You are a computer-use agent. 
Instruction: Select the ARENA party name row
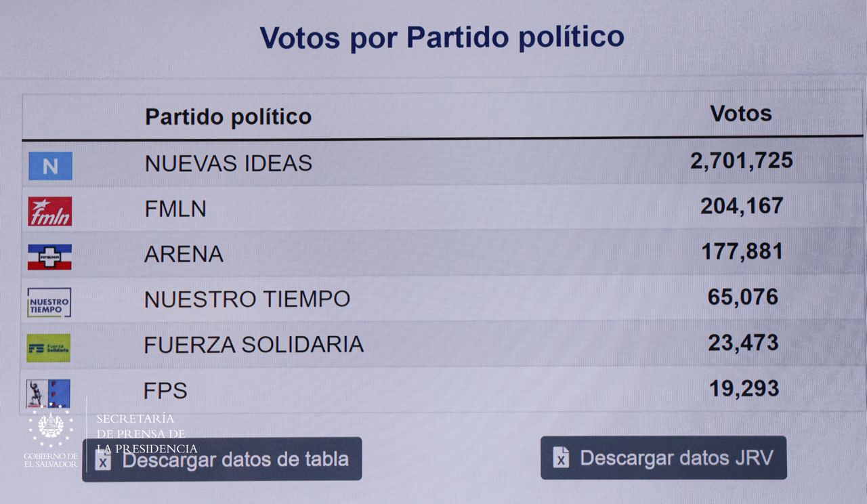point(184,254)
